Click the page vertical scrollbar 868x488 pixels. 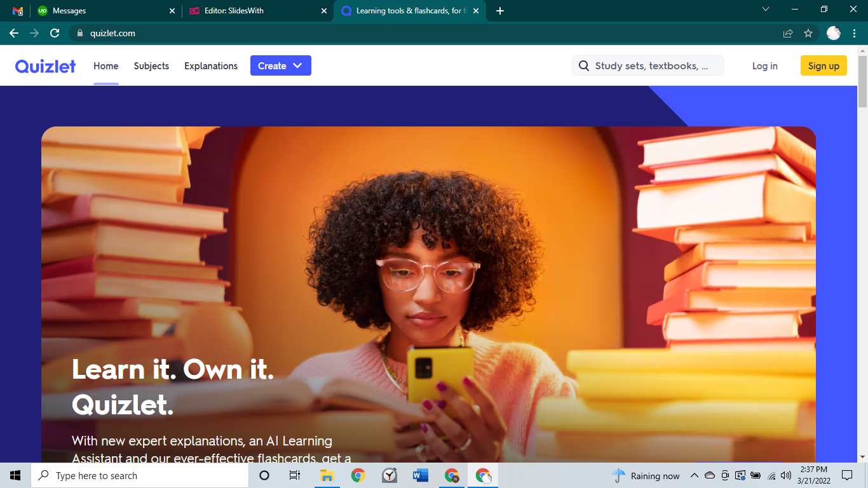click(862, 81)
